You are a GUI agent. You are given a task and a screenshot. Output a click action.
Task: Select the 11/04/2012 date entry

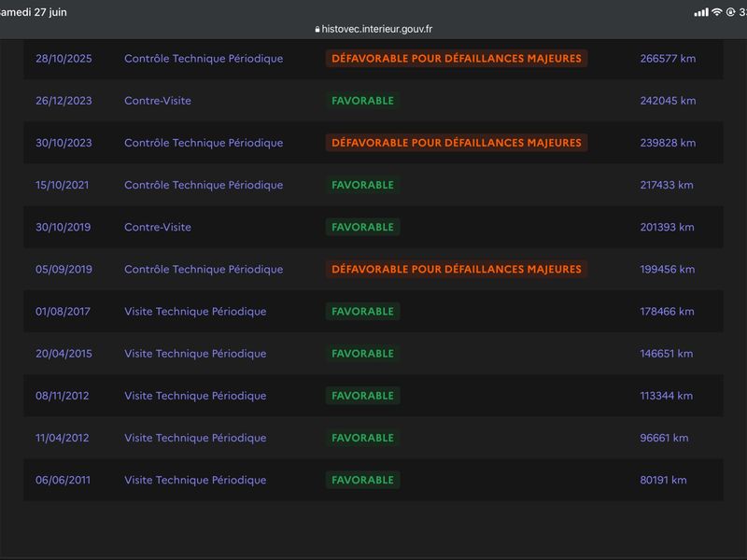[x=63, y=438]
